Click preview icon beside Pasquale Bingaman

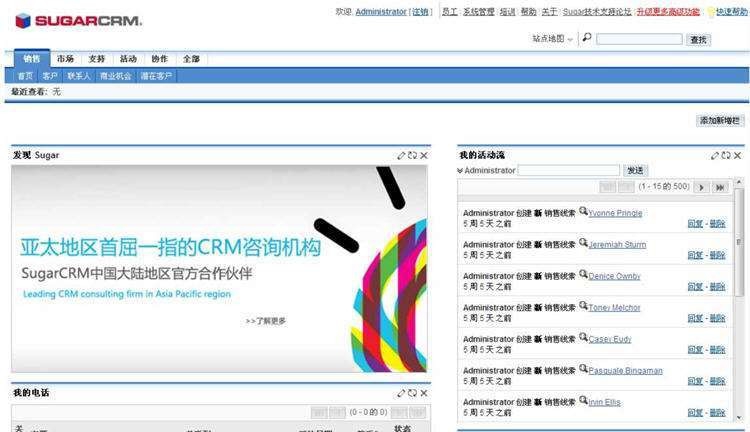[x=583, y=368]
